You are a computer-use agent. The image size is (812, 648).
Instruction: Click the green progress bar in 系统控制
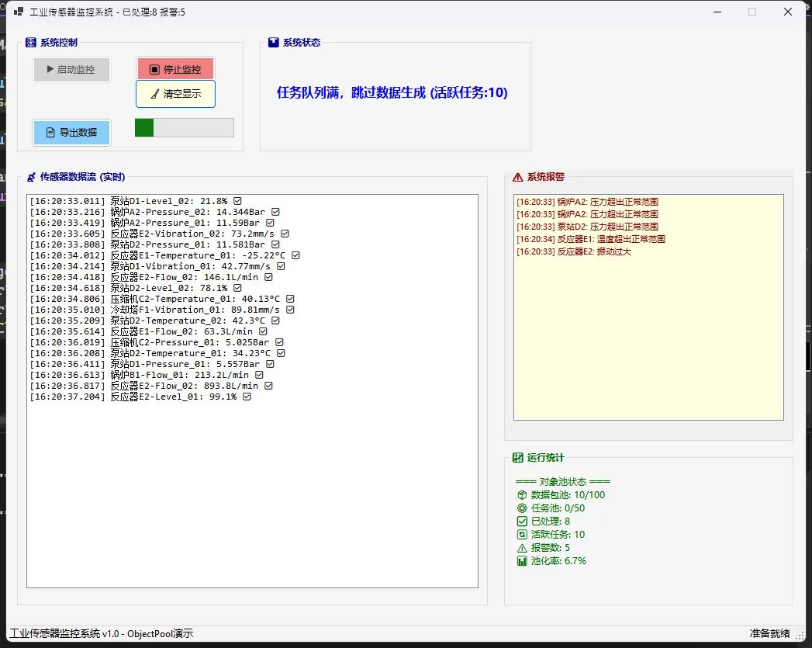185,128
